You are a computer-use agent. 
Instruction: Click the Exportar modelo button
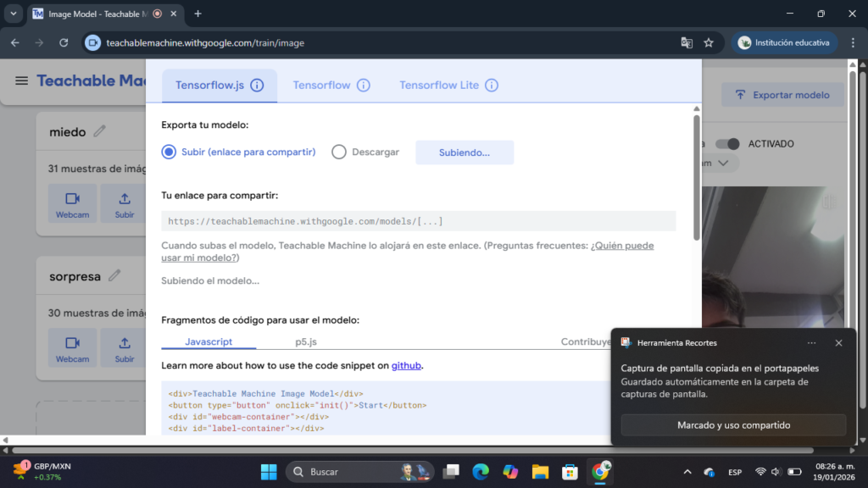[782, 95]
